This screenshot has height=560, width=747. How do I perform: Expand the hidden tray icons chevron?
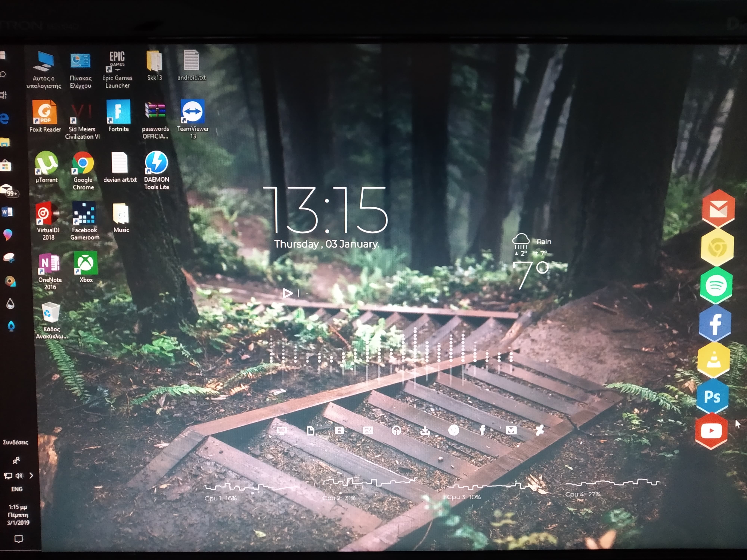pyautogui.click(x=31, y=476)
